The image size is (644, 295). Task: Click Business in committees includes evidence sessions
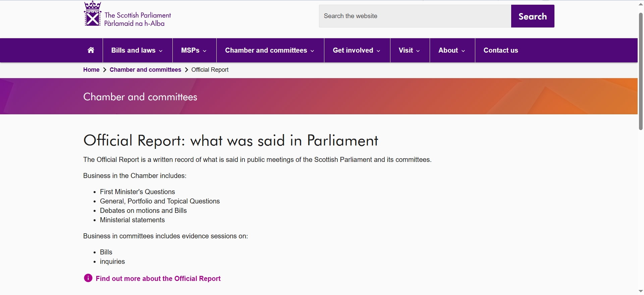point(166,236)
